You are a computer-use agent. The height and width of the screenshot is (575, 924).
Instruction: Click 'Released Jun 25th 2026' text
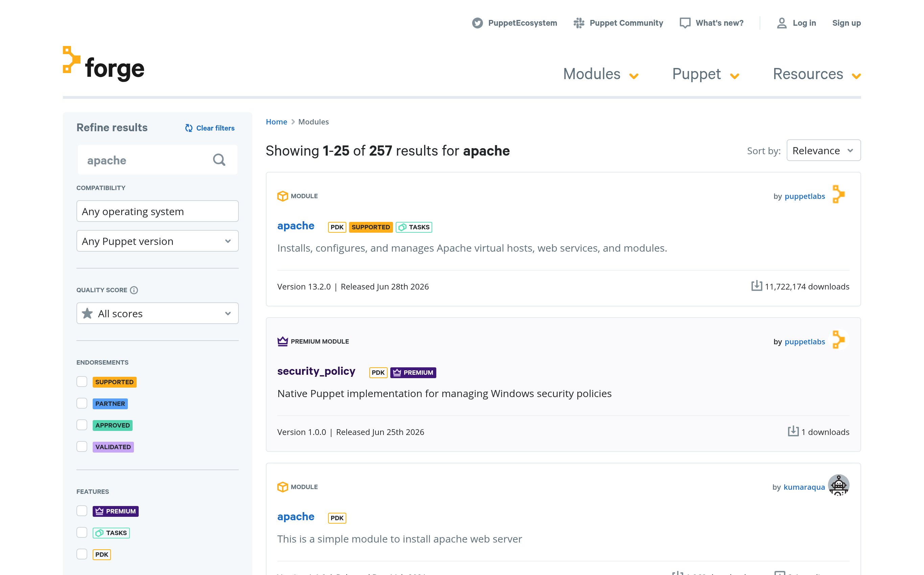[380, 432]
